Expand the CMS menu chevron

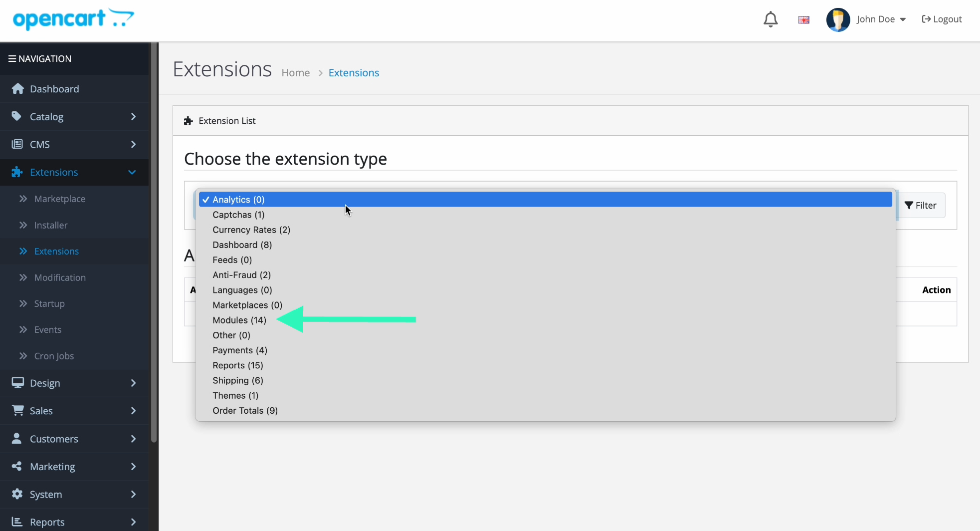tap(133, 144)
